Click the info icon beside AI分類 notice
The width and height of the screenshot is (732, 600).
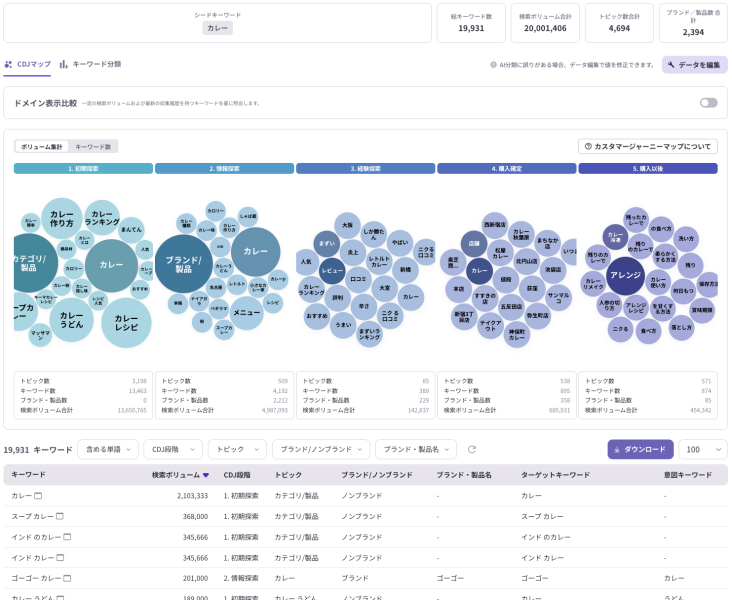click(493, 65)
